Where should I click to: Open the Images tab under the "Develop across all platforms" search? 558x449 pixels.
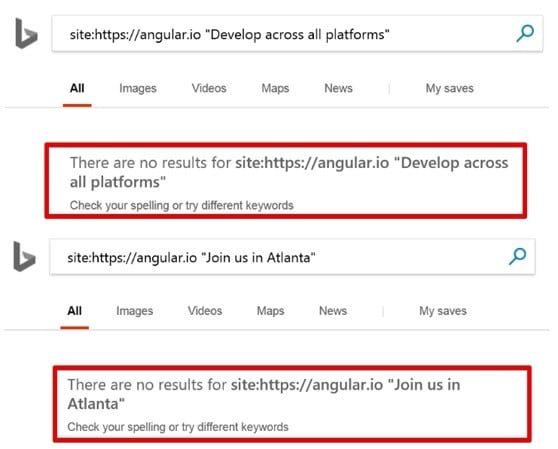coord(138,88)
